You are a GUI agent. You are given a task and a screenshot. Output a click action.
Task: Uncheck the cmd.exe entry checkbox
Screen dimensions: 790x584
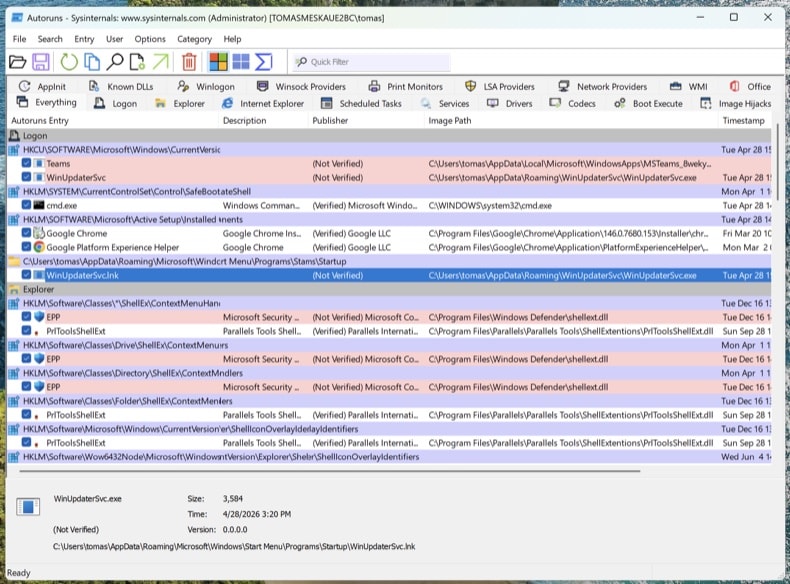pos(26,205)
